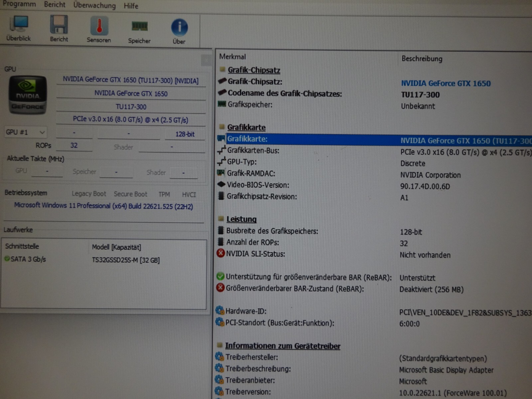This screenshot has height=399, width=532.
Task: Click the Legacy Boot label
Action: 89,194
